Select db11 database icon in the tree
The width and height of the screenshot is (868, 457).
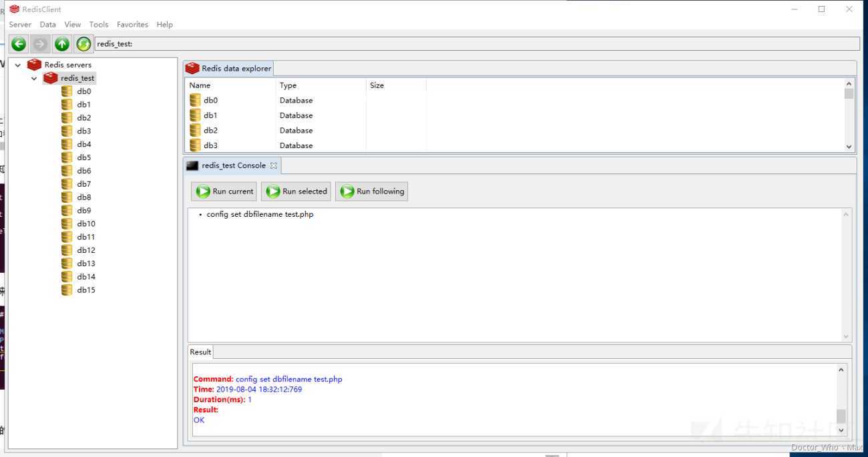click(x=67, y=237)
